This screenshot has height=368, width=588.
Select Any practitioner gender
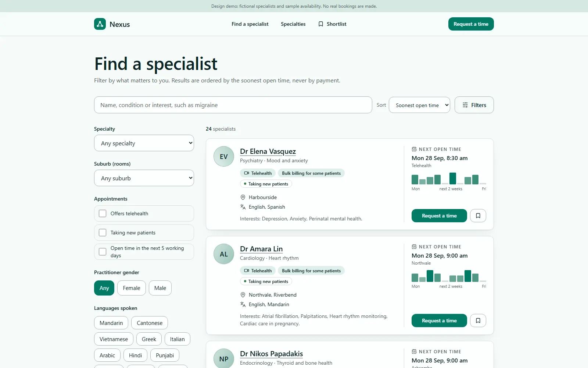(104, 288)
